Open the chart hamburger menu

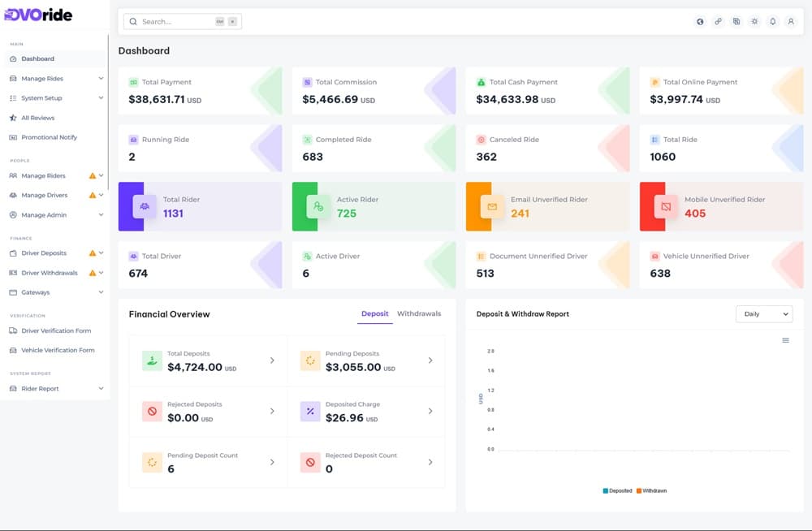point(785,340)
